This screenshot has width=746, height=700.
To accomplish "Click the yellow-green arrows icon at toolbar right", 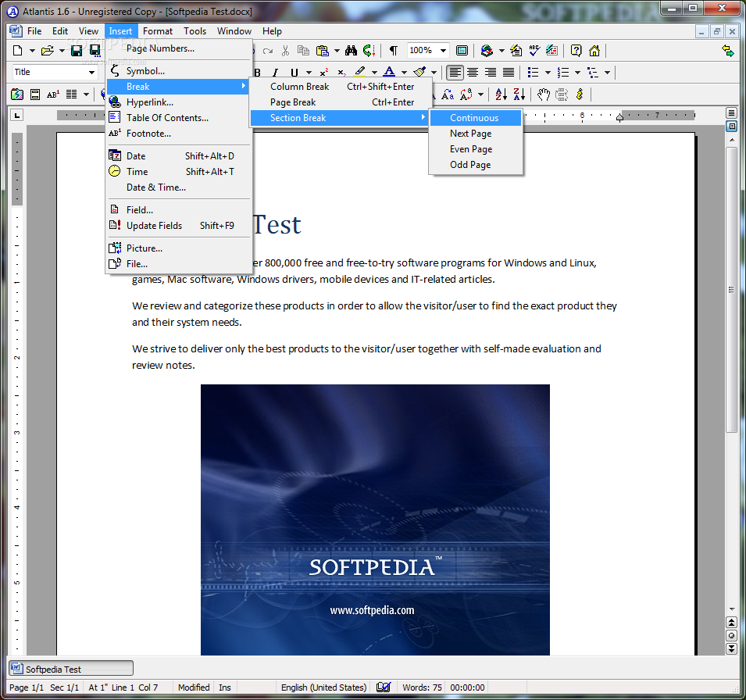I will tap(727, 51).
